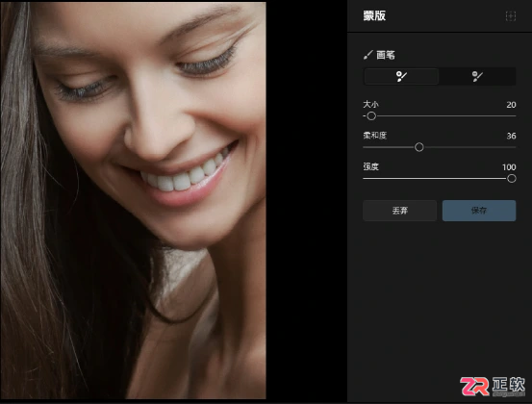Viewport: 532px width, 404px height.
Task: Click the mask selection icon in the 蒙版 header
Action: point(511,16)
